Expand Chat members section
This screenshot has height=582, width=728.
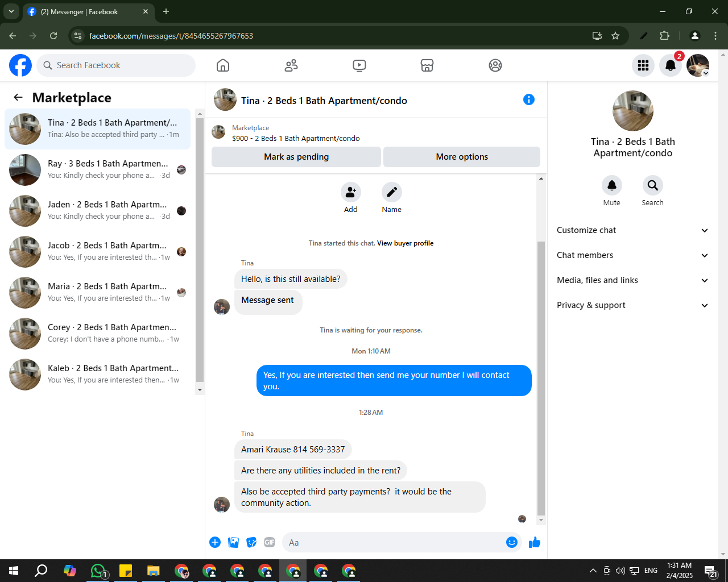pyautogui.click(x=632, y=255)
